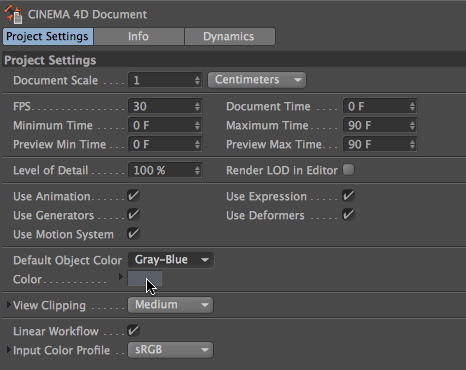Expand the View Clipping triangle
The width and height of the screenshot is (466, 370).
(x=9, y=304)
